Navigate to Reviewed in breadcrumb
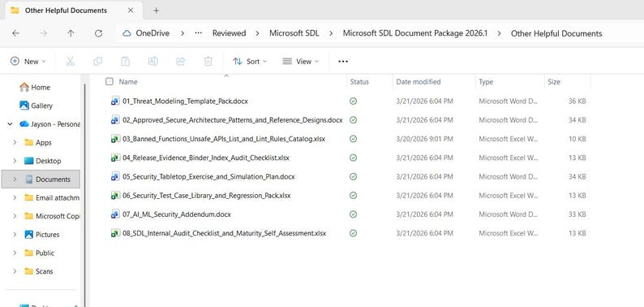Viewport: 644px width, 307px height. coord(230,33)
